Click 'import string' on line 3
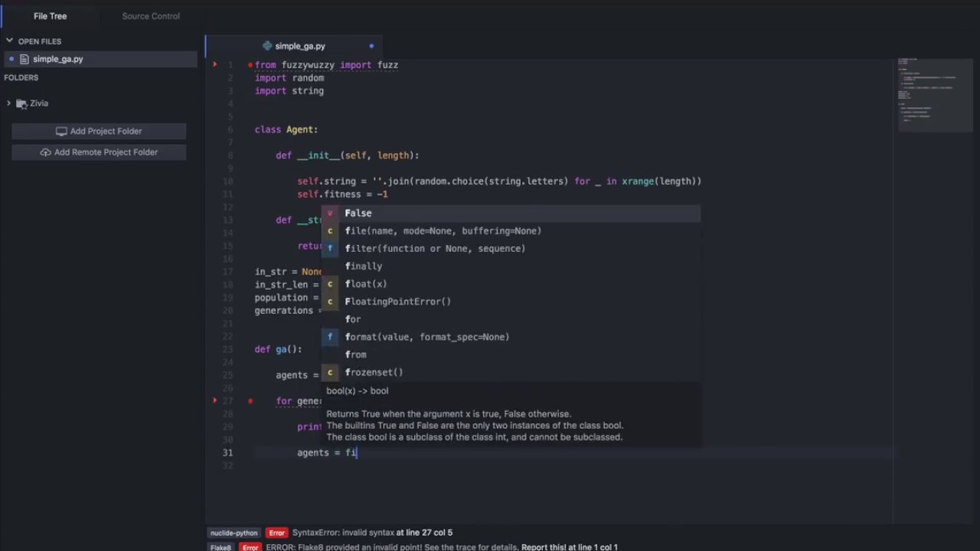Image resolution: width=980 pixels, height=551 pixels. click(x=289, y=91)
